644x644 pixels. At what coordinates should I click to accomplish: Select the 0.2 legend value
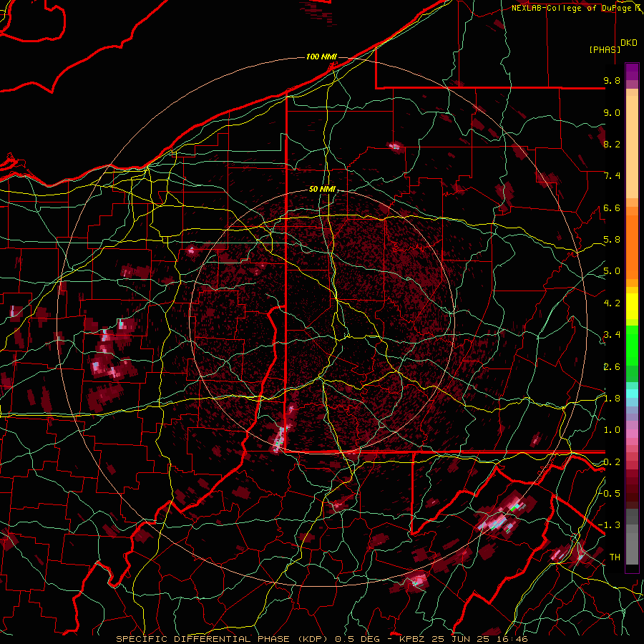coord(612,462)
